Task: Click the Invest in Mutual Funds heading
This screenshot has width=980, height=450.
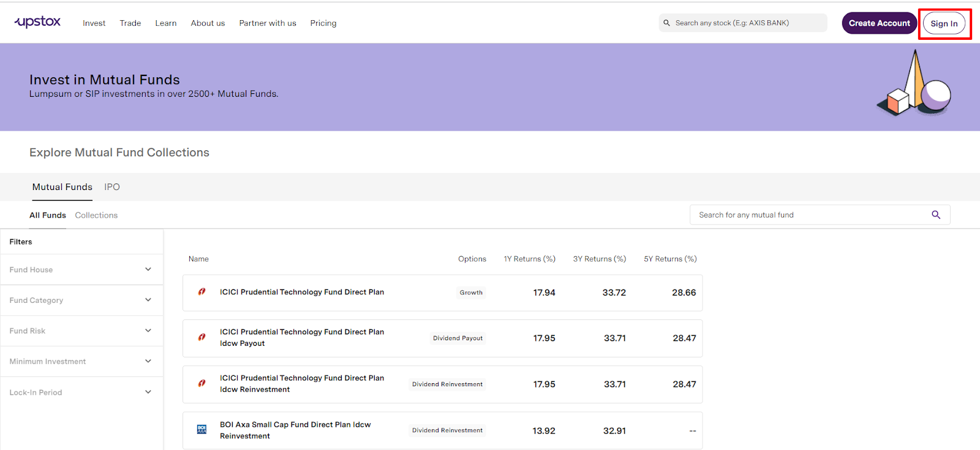Action: [x=105, y=80]
